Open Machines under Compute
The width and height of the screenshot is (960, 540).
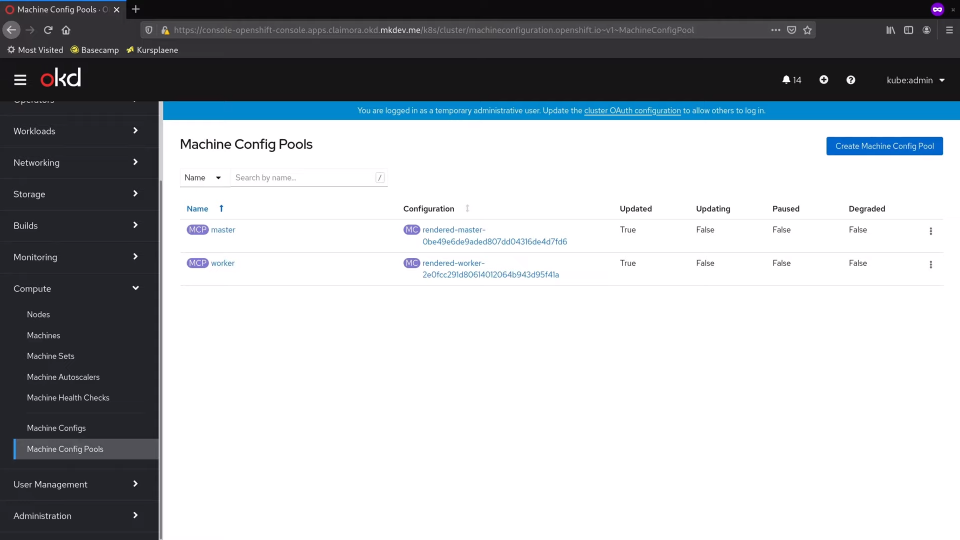[x=43, y=336]
